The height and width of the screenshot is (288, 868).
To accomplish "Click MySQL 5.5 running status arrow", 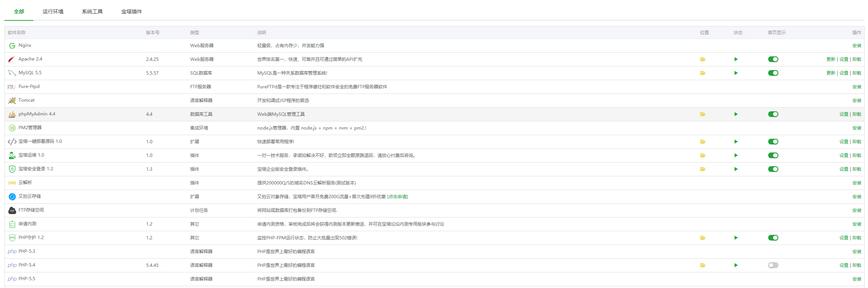I will click(x=736, y=73).
